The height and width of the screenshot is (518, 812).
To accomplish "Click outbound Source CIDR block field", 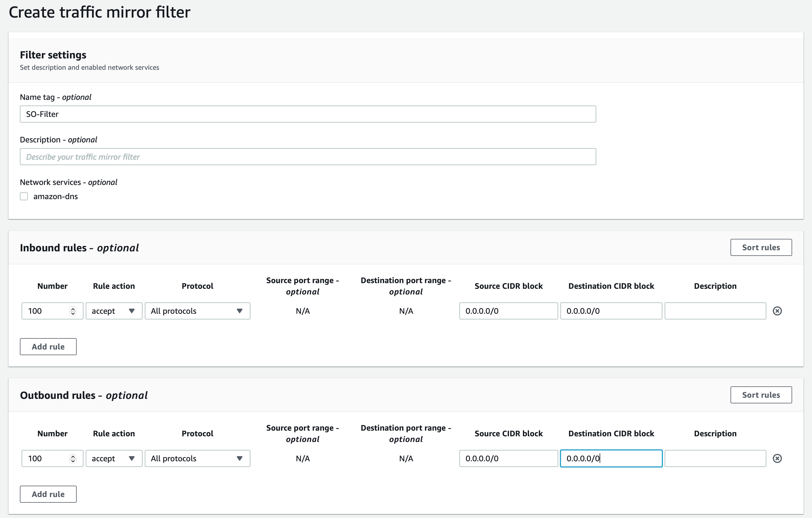I will tap(508, 458).
